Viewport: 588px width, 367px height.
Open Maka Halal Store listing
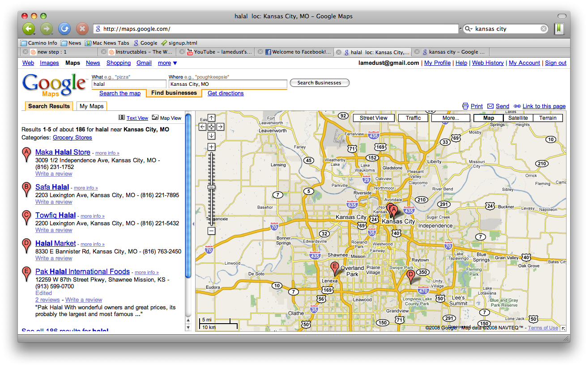point(63,152)
